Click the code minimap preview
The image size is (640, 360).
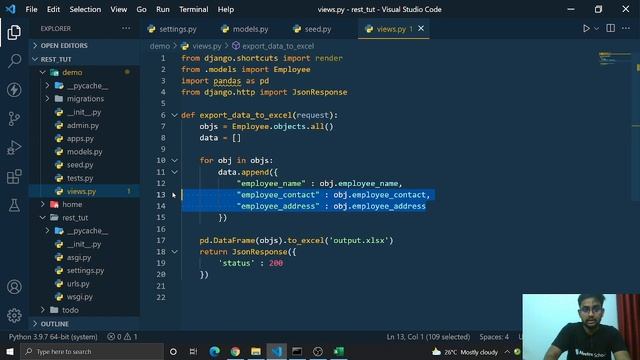point(614,59)
